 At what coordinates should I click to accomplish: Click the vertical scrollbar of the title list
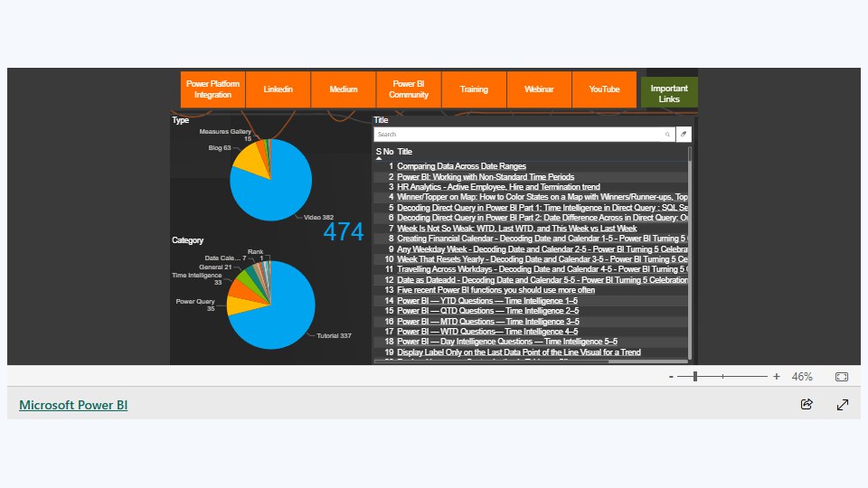click(690, 253)
